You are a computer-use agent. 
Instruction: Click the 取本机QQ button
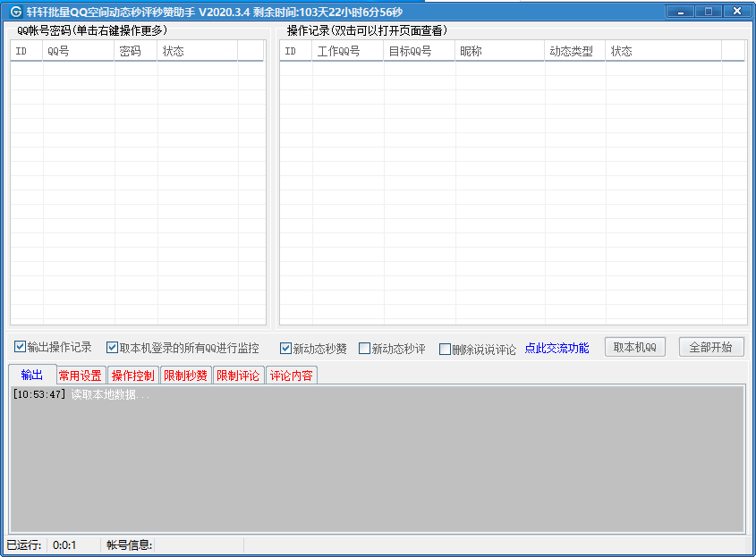(x=635, y=347)
